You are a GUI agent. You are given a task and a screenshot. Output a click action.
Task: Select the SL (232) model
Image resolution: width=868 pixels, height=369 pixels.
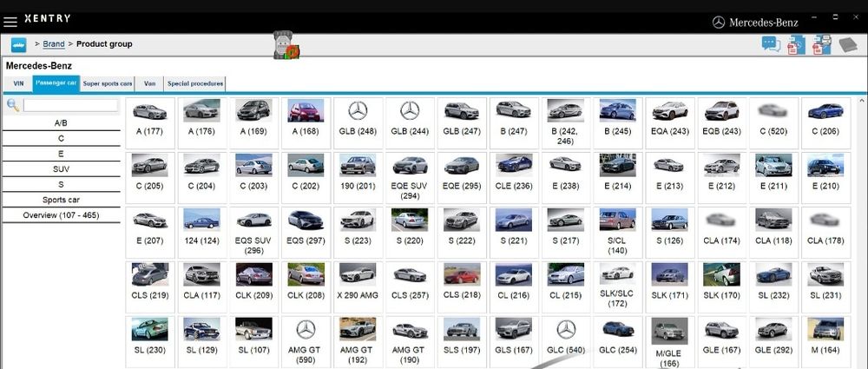tap(774, 287)
